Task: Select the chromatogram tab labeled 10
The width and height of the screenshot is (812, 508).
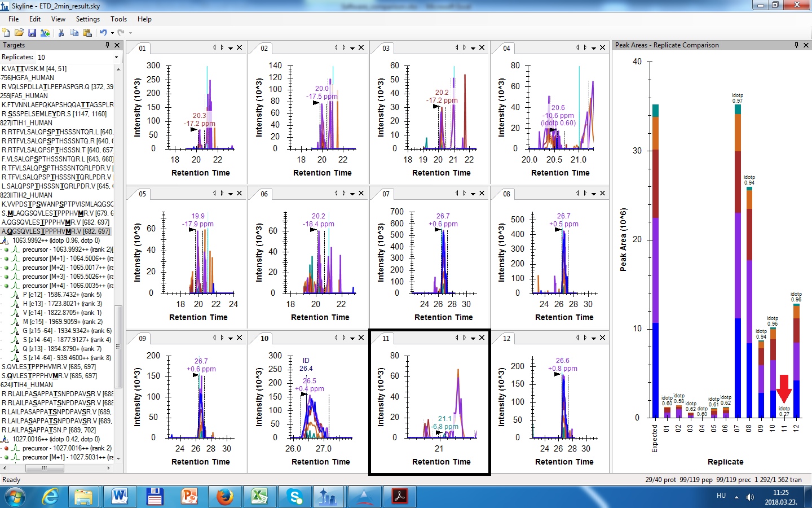Action: pyautogui.click(x=264, y=338)
